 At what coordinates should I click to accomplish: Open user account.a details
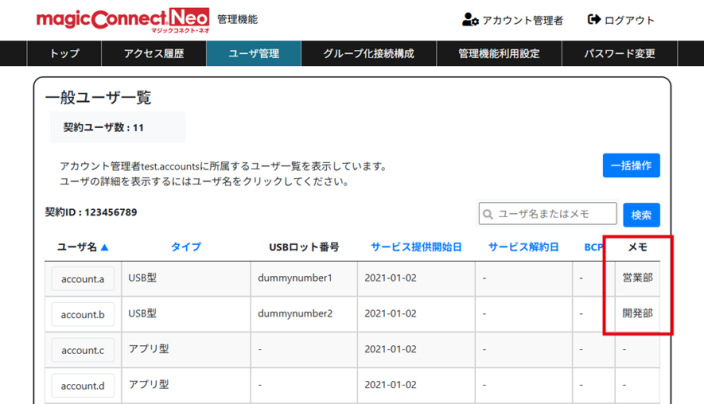(83, 279)
